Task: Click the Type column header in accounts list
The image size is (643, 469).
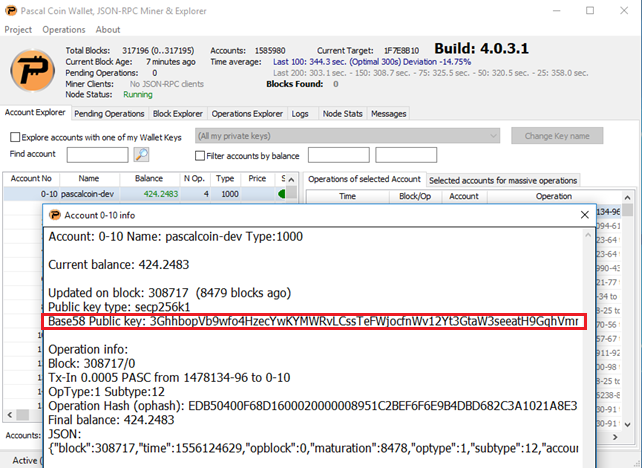Action: coord(225,178)
